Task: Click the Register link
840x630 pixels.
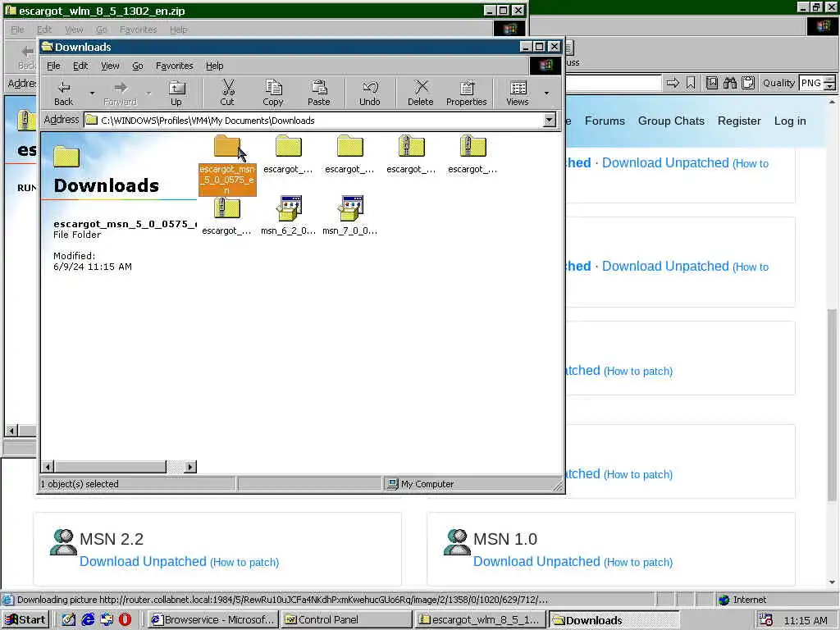Action: pos(739,121)
